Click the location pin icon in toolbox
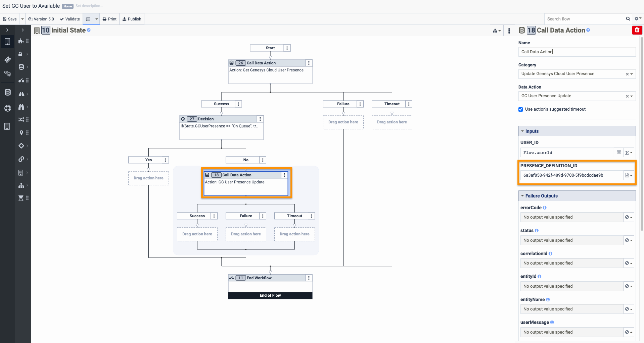Image resolution: width=644 pixels, height=343 pixels. click(x=21, y=133)
